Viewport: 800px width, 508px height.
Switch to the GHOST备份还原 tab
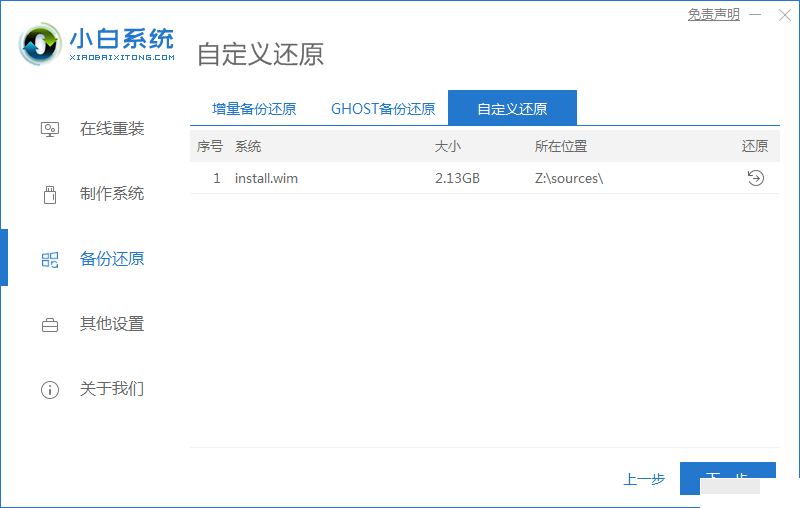point(383,109)
